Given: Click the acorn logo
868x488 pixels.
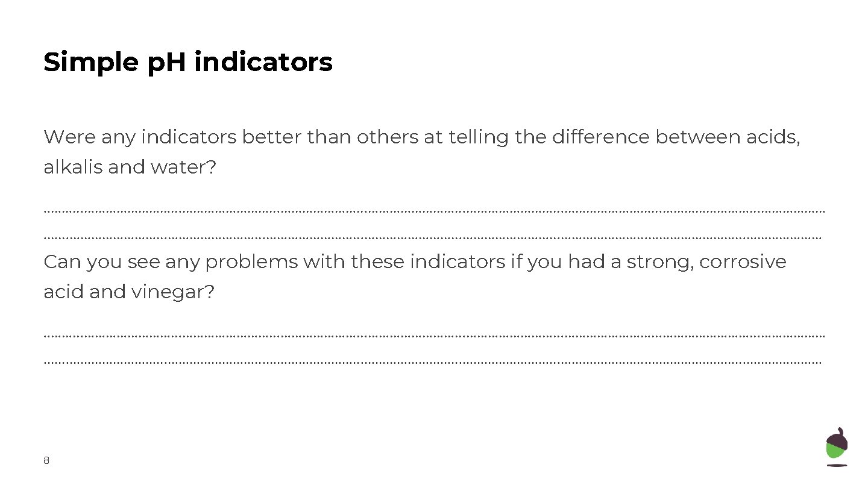Looking at the screenshot, I should tap(837, 446).
